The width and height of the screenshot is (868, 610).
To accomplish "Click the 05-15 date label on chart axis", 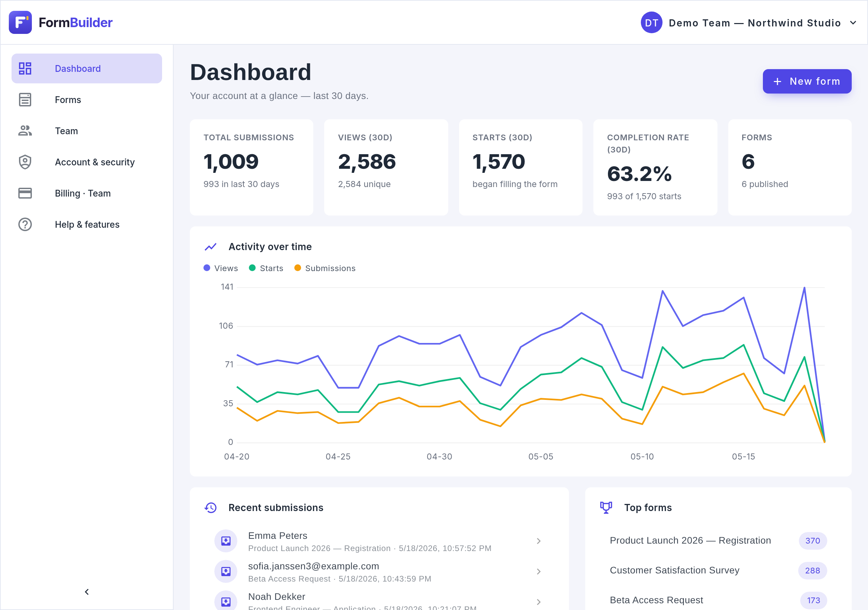I will pos(743,456).
